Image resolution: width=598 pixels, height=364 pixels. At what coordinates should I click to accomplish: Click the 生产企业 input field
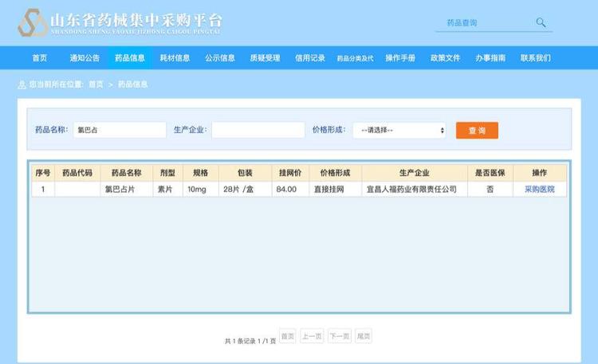click(258, 130)
